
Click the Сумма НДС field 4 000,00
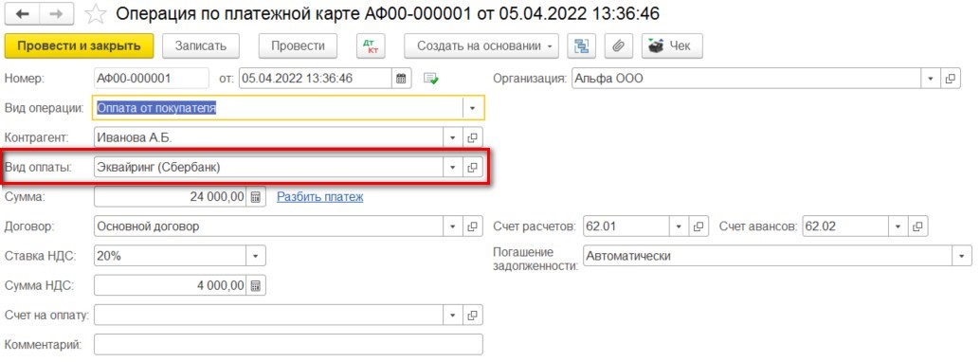point(171,286)
